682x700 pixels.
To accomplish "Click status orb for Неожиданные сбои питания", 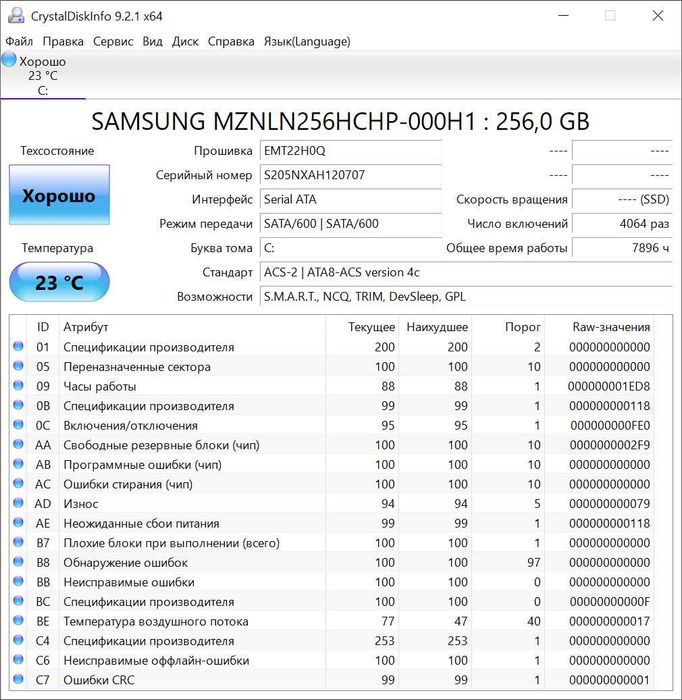I will click(x=18, y=522).
